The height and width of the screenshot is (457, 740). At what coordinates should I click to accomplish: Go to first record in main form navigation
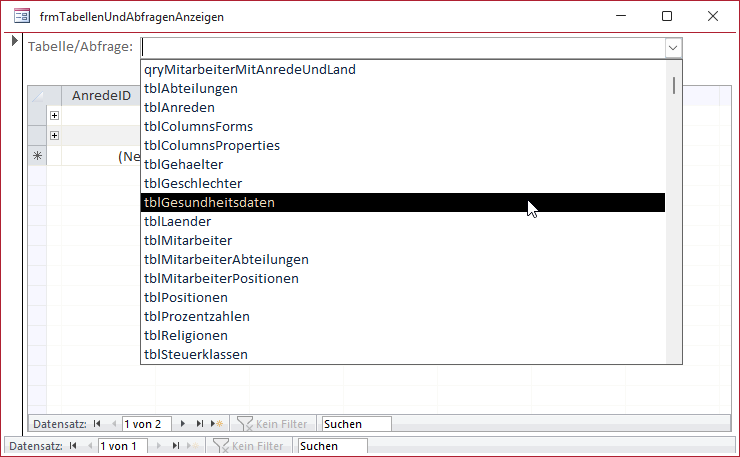pos(71,445)
